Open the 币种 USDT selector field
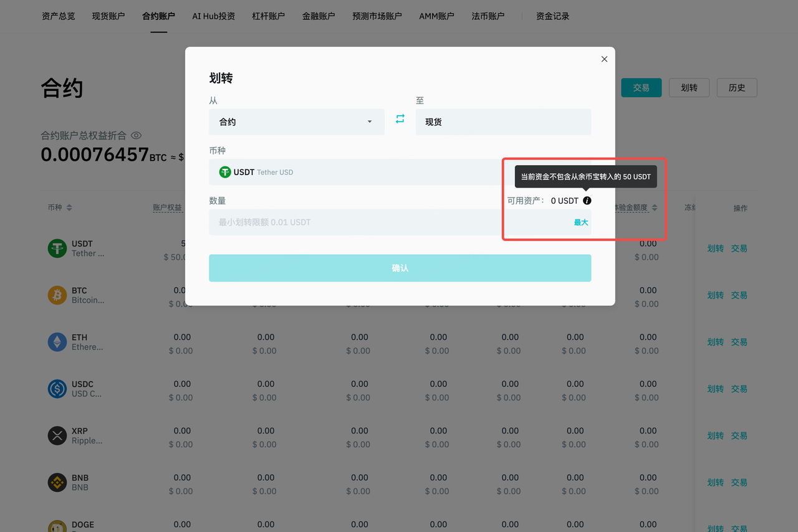 400,172
